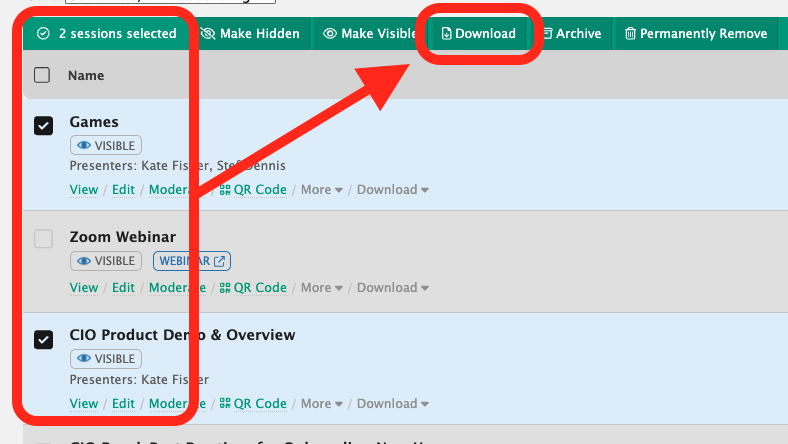Click the CIO Product Demo & Overview title
The width and height of the screenshot is (788, 444).
click(182, 335)
